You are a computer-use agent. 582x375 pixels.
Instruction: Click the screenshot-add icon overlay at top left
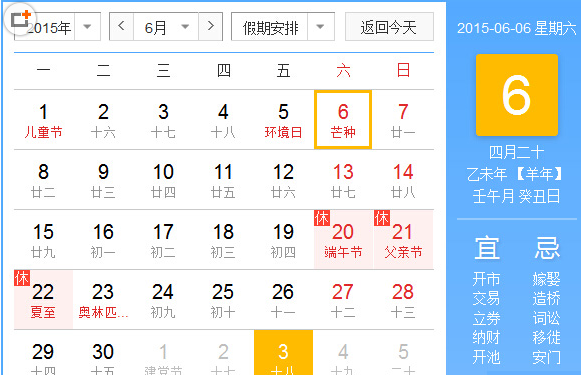tap(20, 19)
